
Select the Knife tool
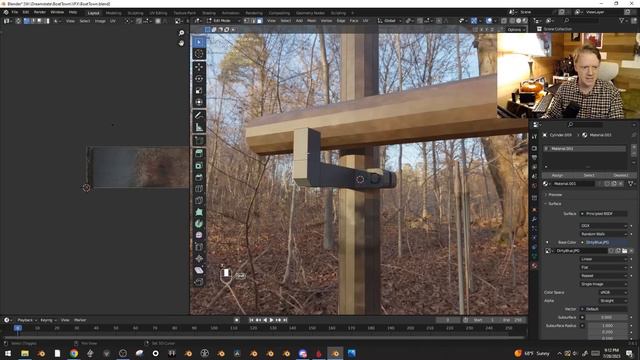(199, 200)
